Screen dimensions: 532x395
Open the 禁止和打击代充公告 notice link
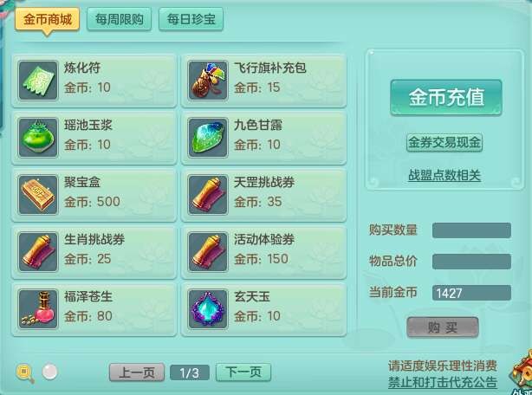click(443, 382)
